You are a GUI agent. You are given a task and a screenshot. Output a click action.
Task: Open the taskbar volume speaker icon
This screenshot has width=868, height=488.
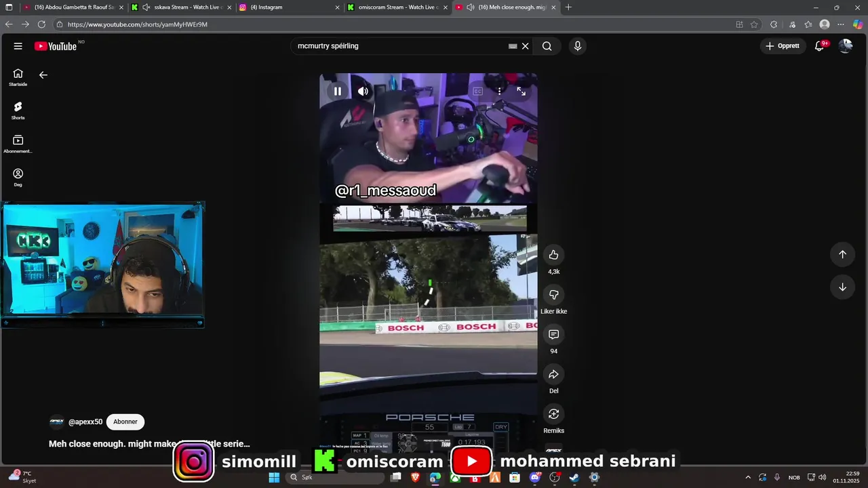pyautogui.click(x=822, y=477)
